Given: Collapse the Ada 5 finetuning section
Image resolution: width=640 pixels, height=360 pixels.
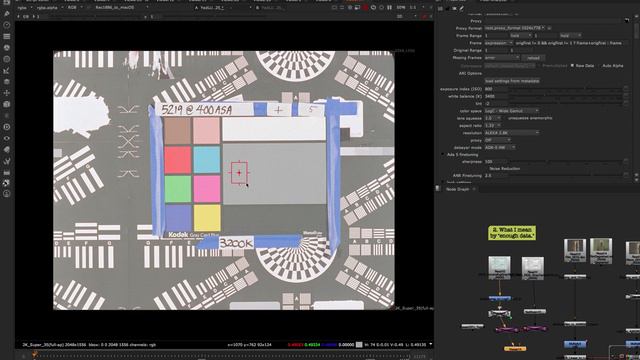Looking at the screenshot, I should (x=442, y=155).
